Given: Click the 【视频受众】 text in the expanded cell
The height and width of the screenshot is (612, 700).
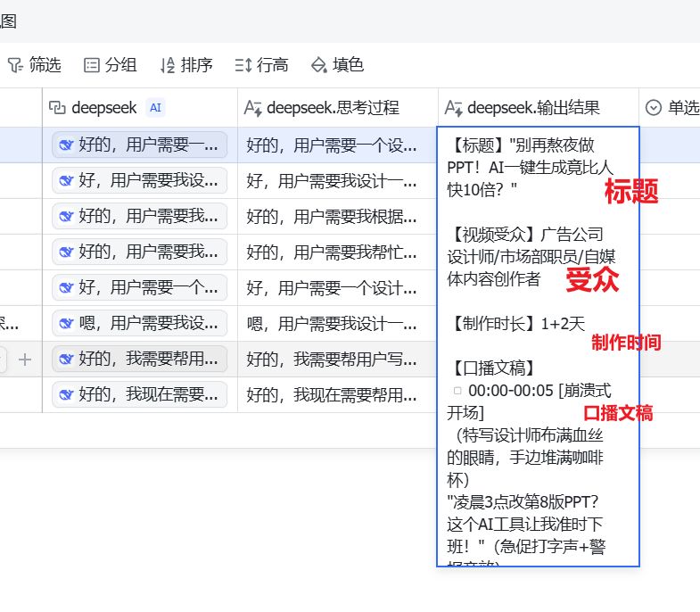Looking at the screenshot, I should coord(494,235).
